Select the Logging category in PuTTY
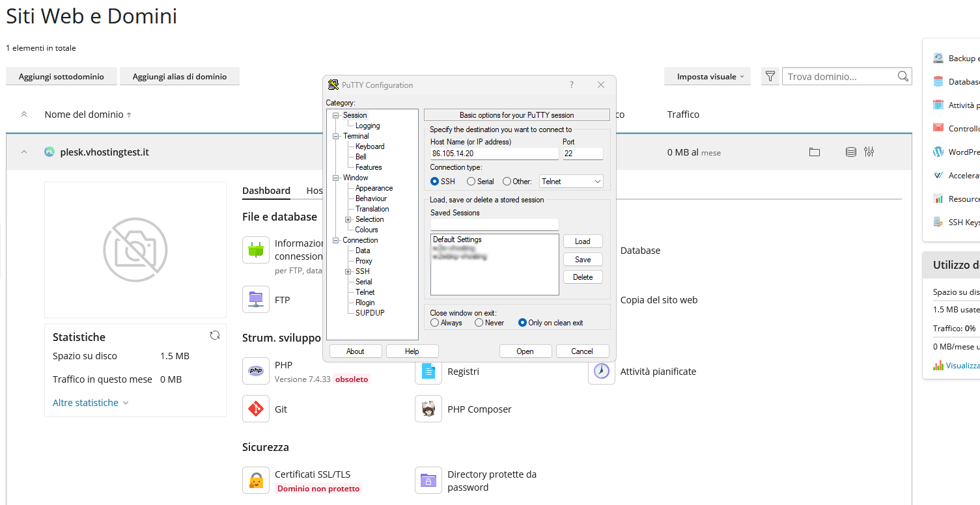This screenshot has height=505, width=980. pyautogui.click(x=367, y=126)
